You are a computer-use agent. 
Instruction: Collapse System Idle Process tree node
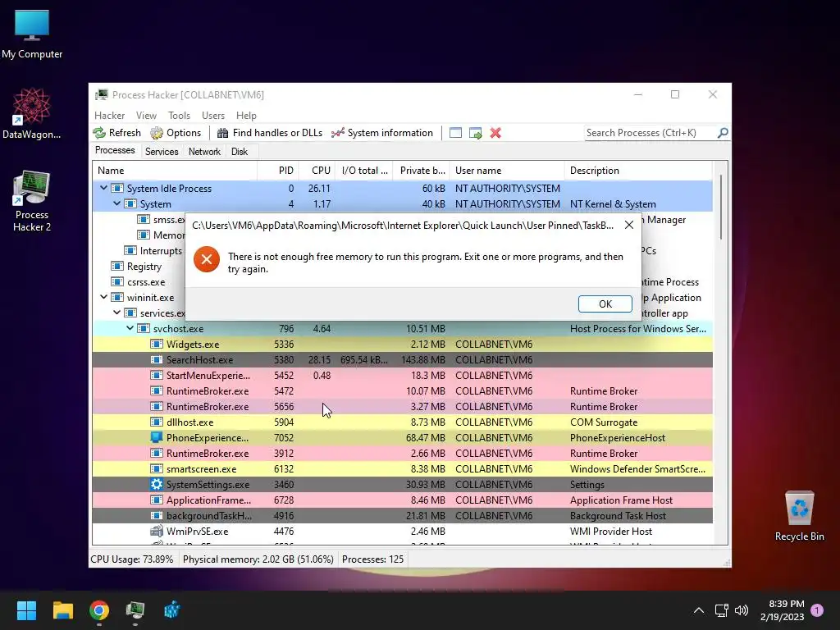(x=104, y=188)
